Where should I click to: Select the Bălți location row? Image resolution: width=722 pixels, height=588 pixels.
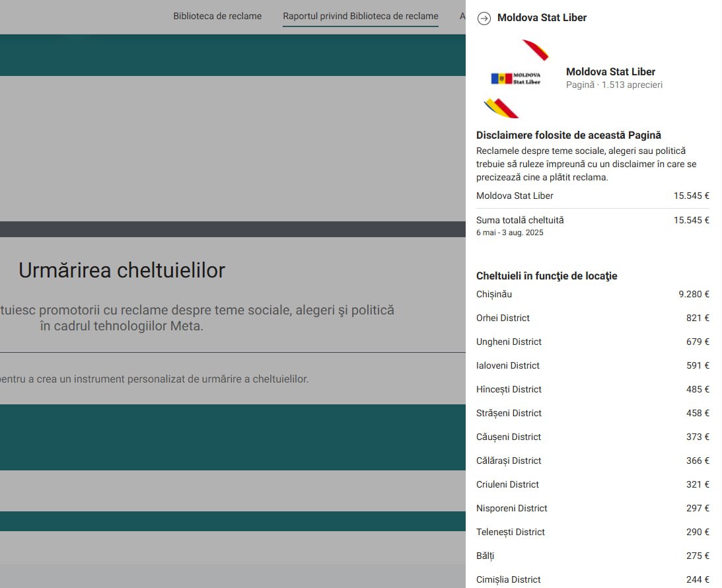[593, 556]
